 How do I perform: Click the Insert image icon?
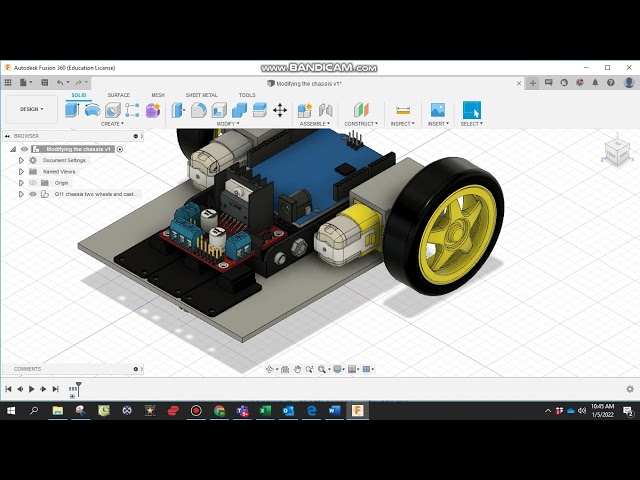438,110
